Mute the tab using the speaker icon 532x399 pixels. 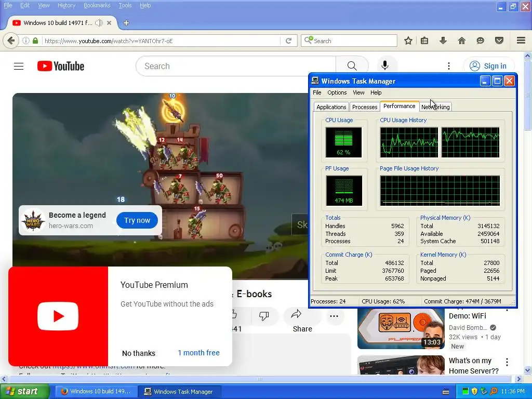99,23
